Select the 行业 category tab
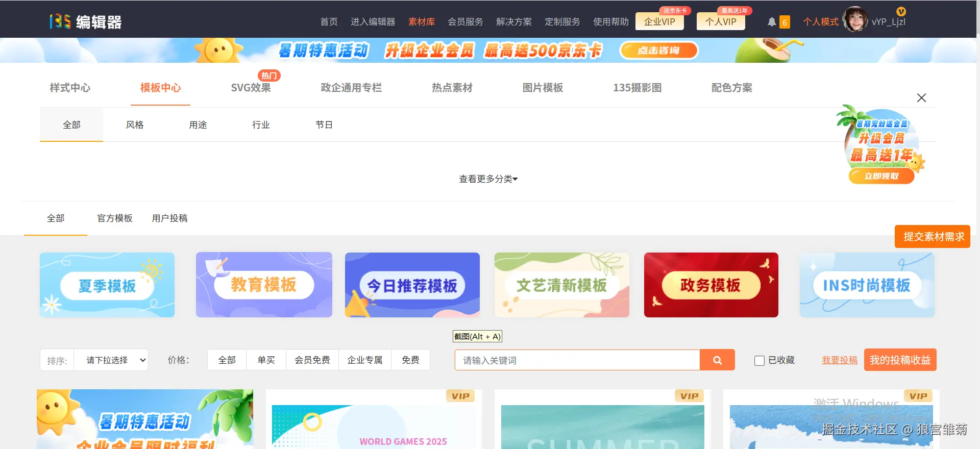 point(261,125)
